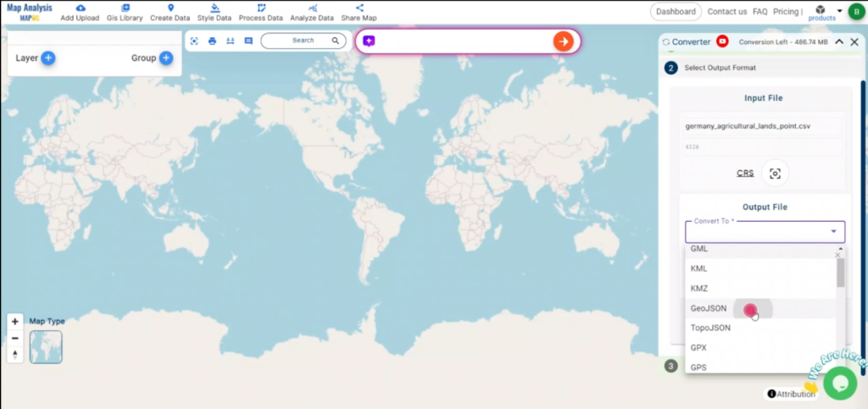Click the format list scrollbar thumb
The height and width of the screenshot is (409, 868).
[x=840, y=273]
